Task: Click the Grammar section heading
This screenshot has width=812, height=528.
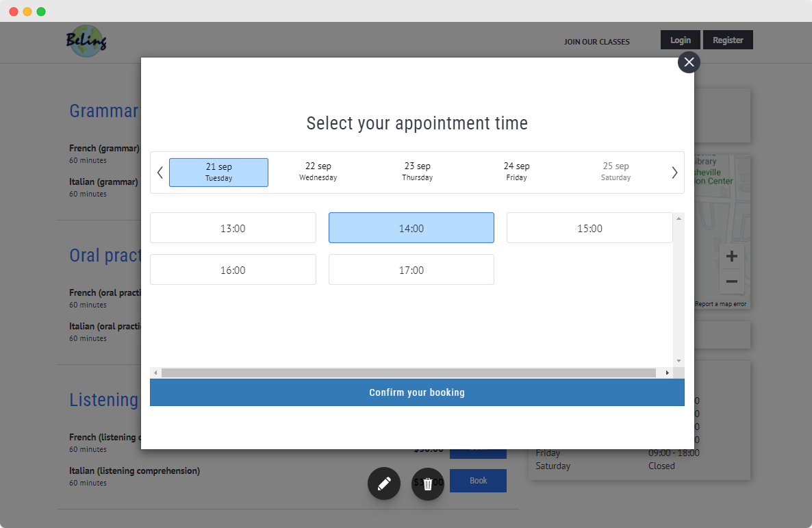Action: click(104, 110)
